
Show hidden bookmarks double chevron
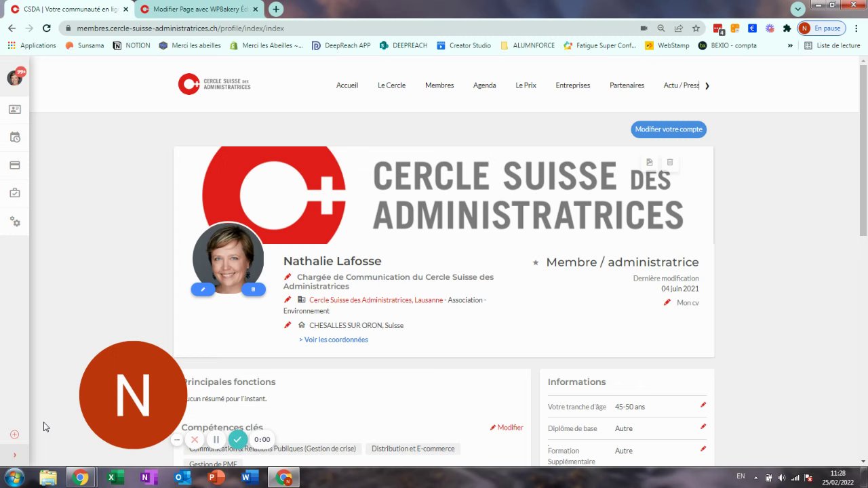(x=790, y=45)
